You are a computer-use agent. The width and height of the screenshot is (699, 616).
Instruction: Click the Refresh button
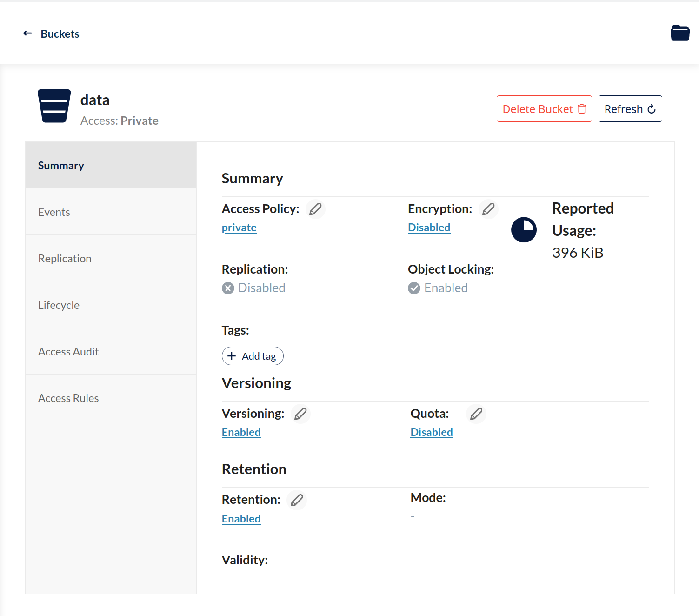pos(630,109)
